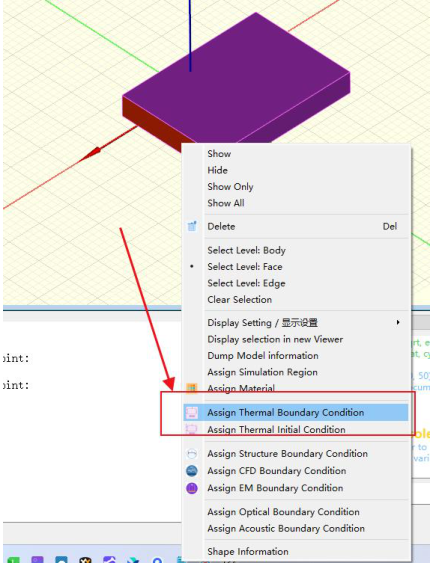
Task: Set Select Level: Body
Action: click(x=296, y=250)
